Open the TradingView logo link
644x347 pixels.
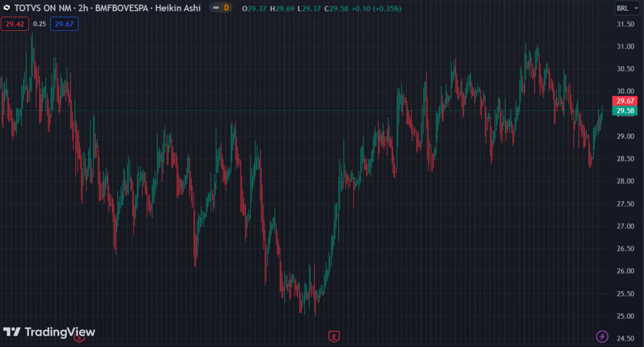point(49,332)
